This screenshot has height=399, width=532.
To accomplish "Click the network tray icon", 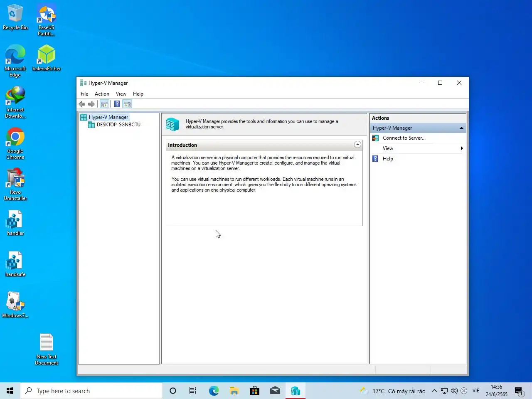I will tap(444, 391).
